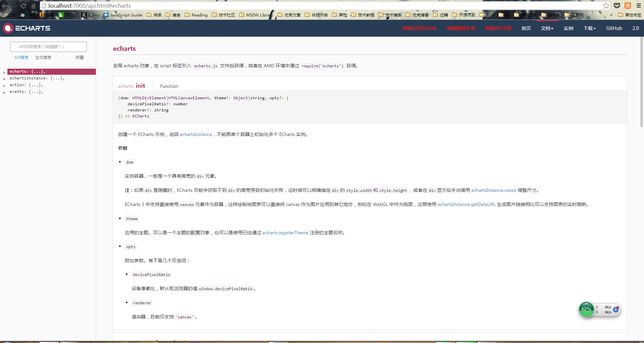Click the blue plus on the floating speed widget
This screenshot has width=644, height=343.
tap(616, 309)
